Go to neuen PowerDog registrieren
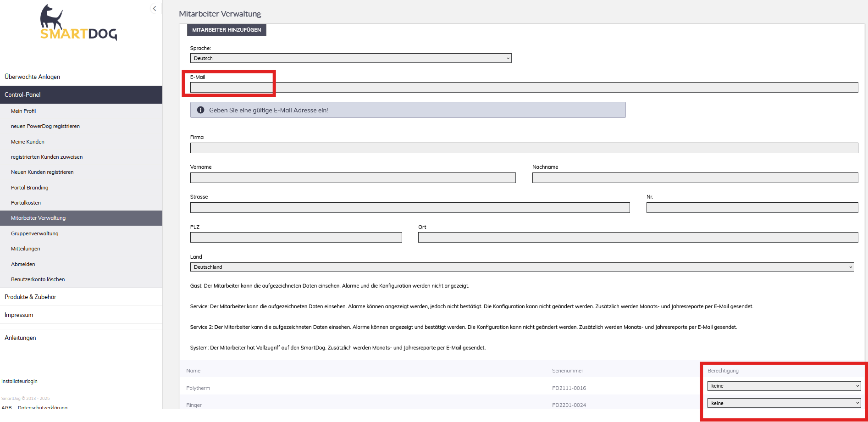The image size is (868, 422). 45,126
